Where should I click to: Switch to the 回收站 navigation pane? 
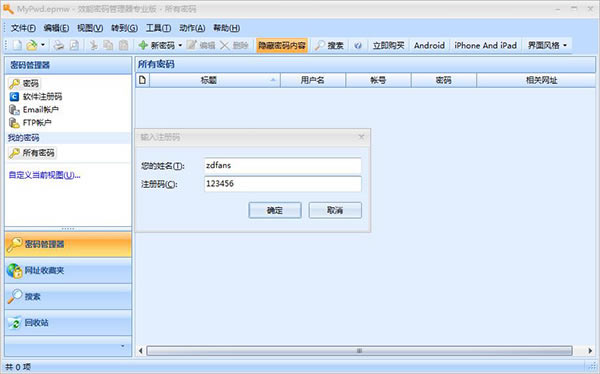point(68,323)
